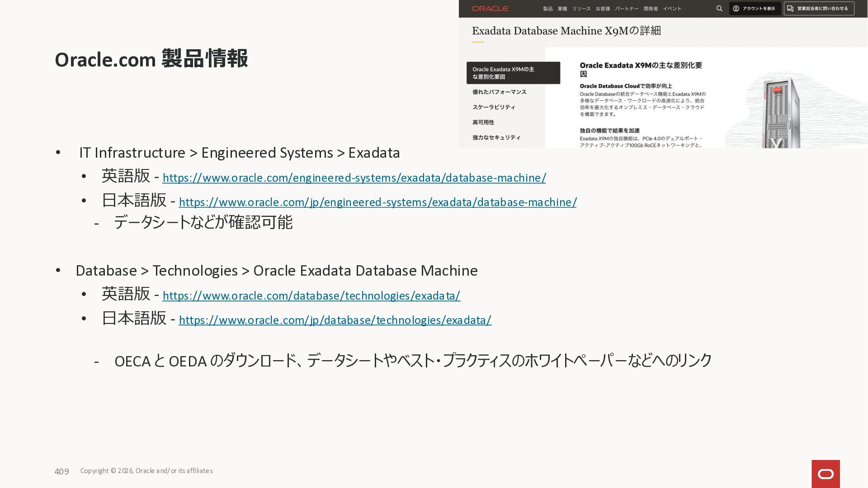Select the スケーラビリティ sidebar item

click(494, 107)
